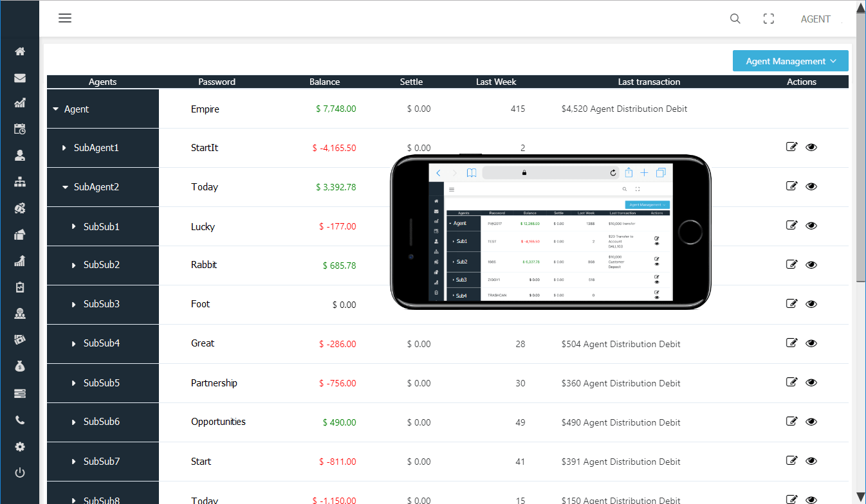Click the Home icon in sidebar

pos(20,51)
